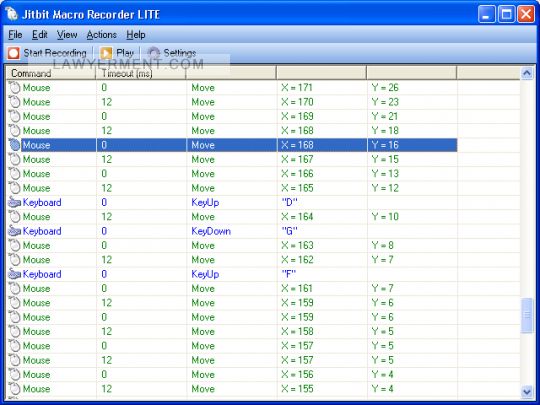This screenshot has height=405, width=540.
Task: Click the Timeout (ms) column header
Action: 141,73
